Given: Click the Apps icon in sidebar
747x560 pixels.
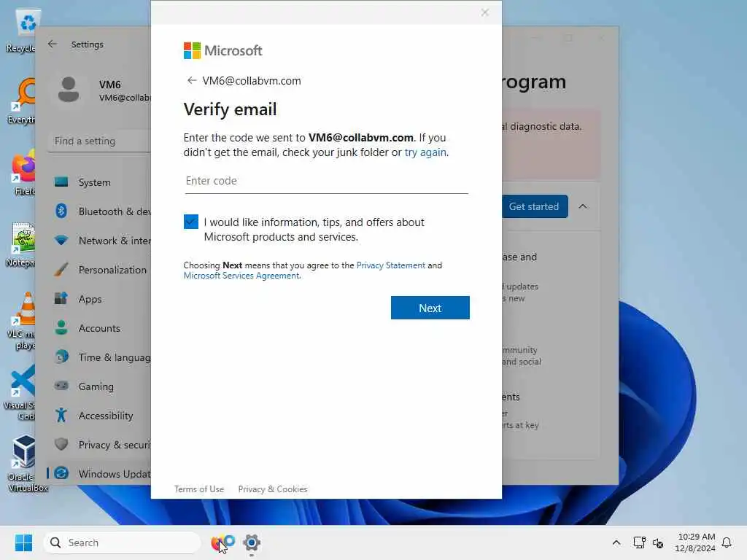Looking at the screenshot, I should [x=61, y=298].
